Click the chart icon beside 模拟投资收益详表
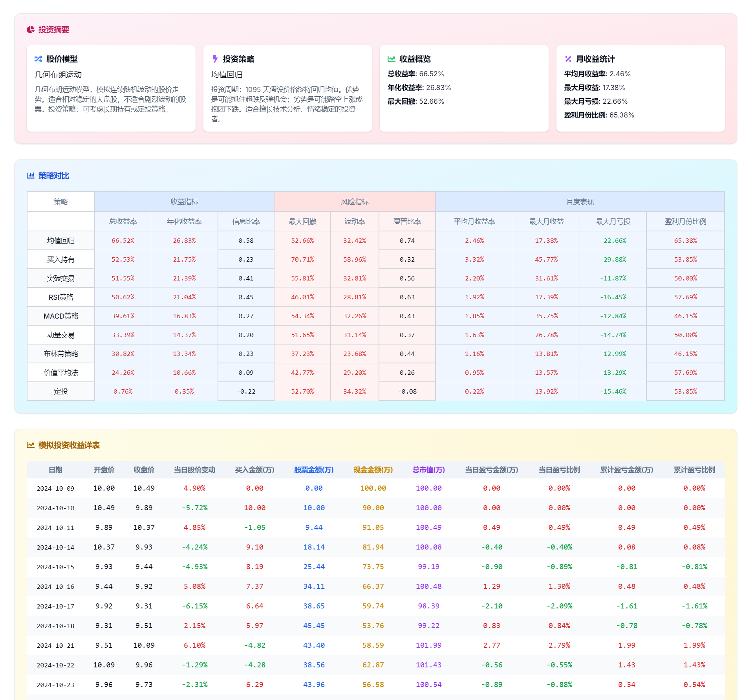This screenshot has width=754, height=700. pos(30,445)
